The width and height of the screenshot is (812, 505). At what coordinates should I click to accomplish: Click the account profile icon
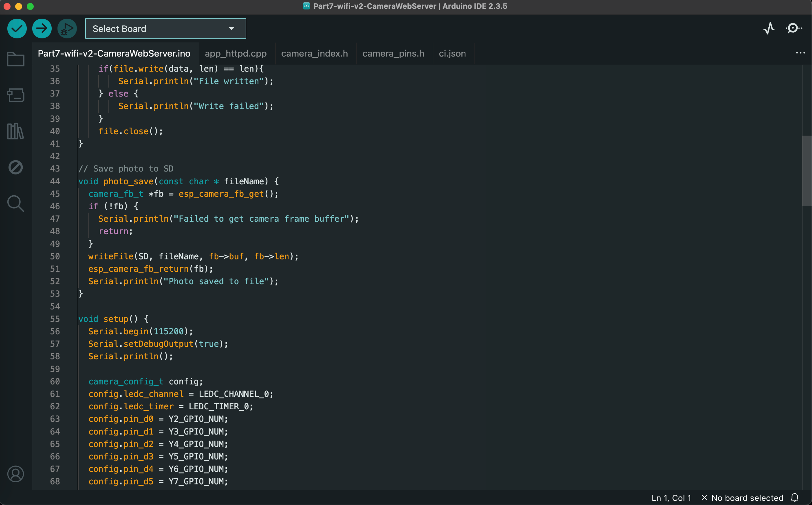point(15,474)
